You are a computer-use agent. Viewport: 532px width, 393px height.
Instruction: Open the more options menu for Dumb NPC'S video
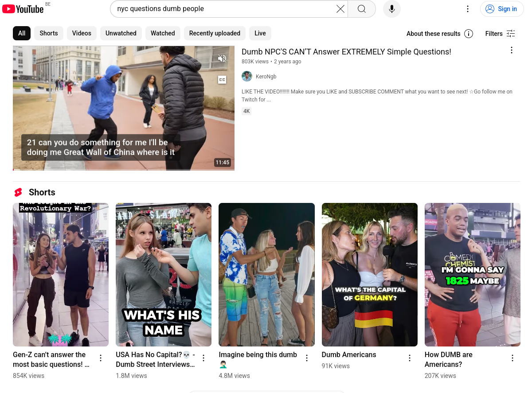point(512,51)
